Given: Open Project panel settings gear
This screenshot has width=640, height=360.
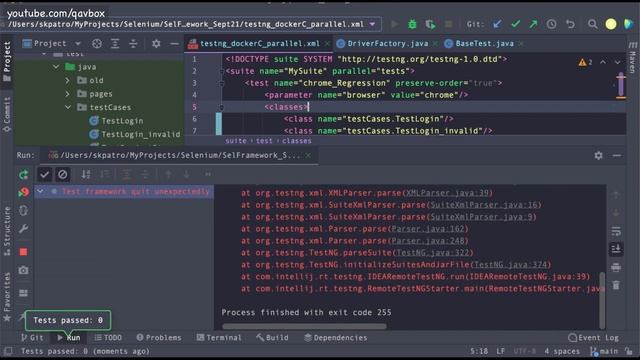Looking at the screenshot, I should coord(156,43).
